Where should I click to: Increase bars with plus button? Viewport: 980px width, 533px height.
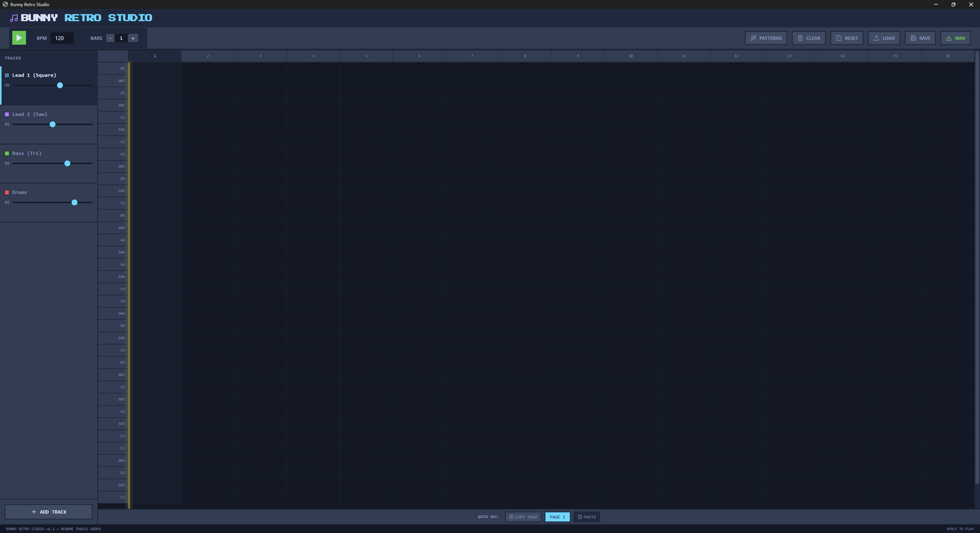click(133, 38)
